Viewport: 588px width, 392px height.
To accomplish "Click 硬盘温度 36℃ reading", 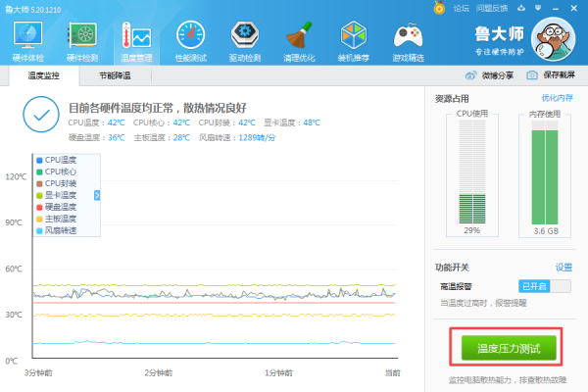I will [x=96, y=137].
